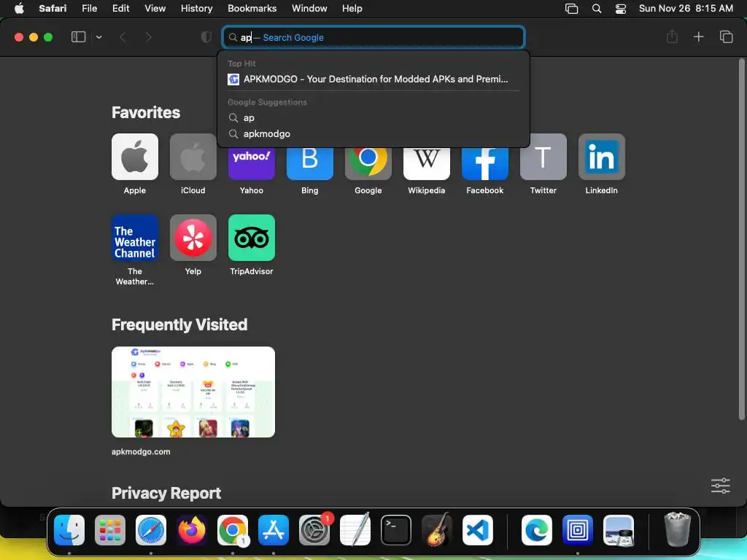Open a new tab with plus button
The height and width of the screenshot is (560, 747).
tap(698, 36)
